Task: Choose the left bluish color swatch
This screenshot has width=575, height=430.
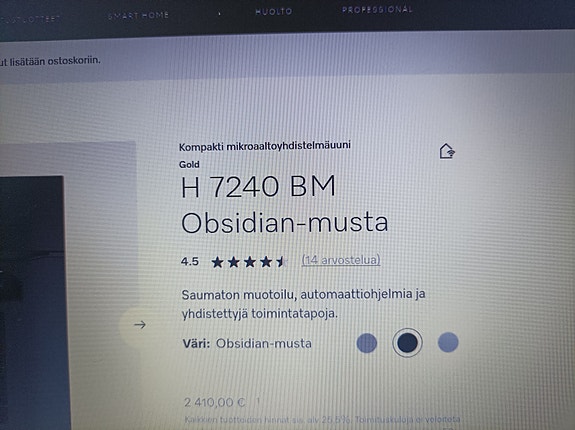Action: pyautogui.click(x=367, y=343)
